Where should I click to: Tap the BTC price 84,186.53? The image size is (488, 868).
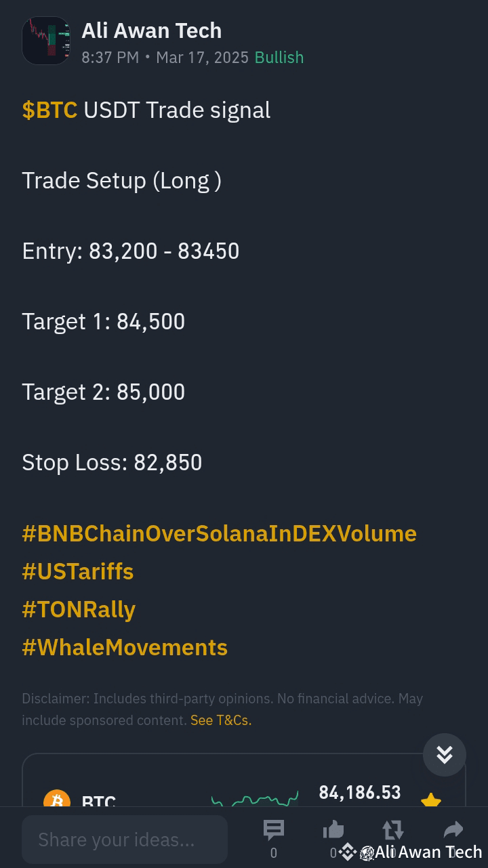(360, 792)
